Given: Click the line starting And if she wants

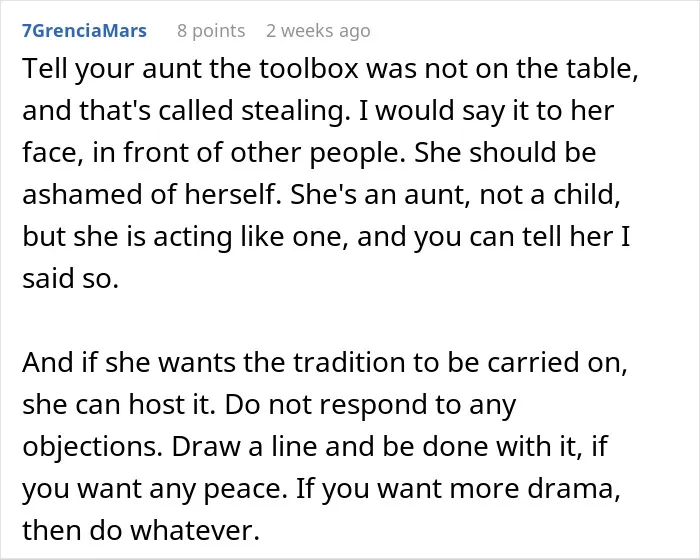Looking at the screenshot, I should point(325,363).
